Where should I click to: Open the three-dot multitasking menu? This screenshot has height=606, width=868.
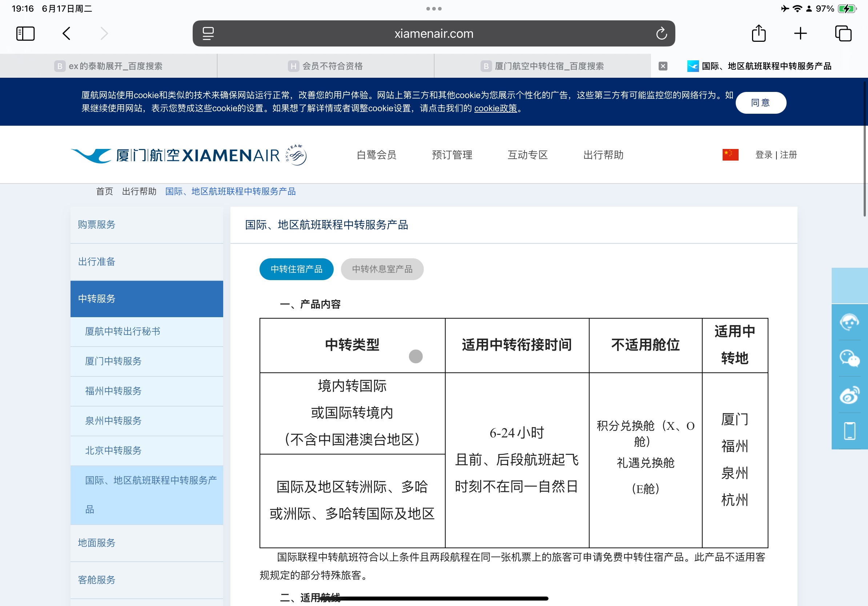pyautogui.click(x=434, y=9)
